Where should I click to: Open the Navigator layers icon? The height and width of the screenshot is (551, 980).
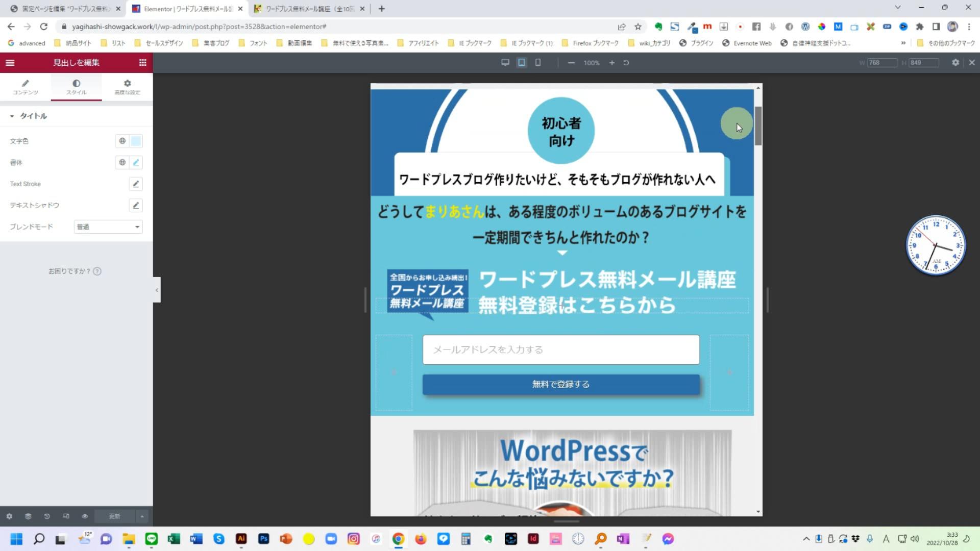tap(28, 516)
